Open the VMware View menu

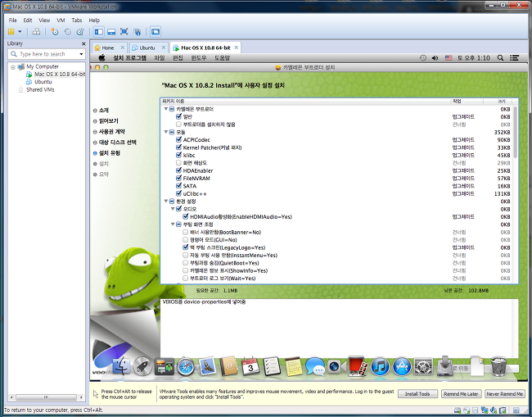point(44,20)
